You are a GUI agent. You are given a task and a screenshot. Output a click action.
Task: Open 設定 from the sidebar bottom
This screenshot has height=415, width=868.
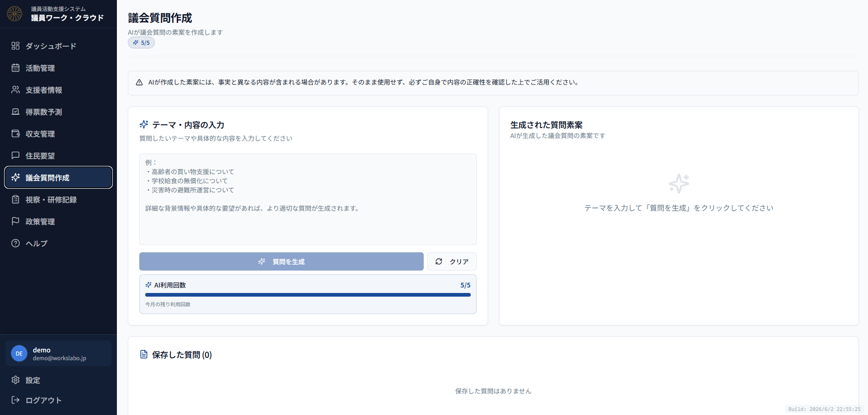tap(58, 380)
